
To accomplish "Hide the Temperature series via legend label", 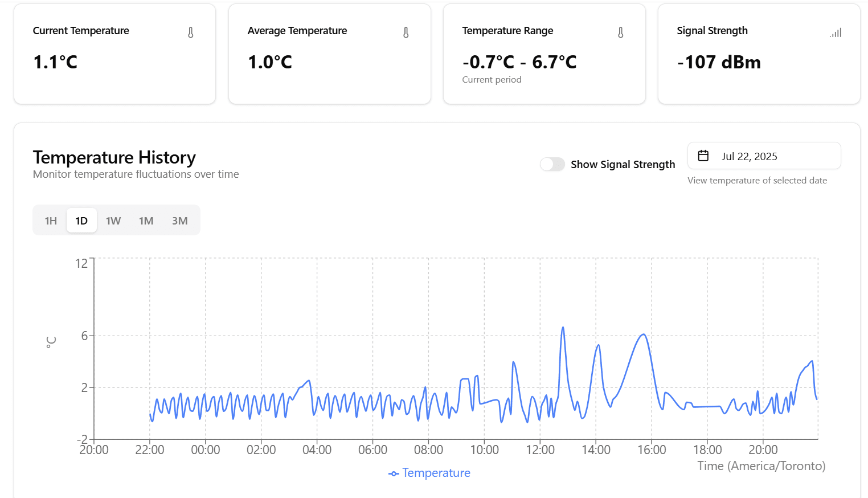I will [x=436, y=473].
